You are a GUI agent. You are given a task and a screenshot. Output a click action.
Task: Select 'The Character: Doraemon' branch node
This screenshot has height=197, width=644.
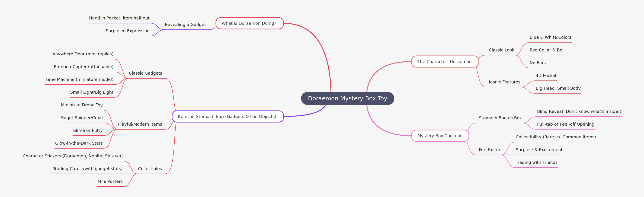pos(445,61)
